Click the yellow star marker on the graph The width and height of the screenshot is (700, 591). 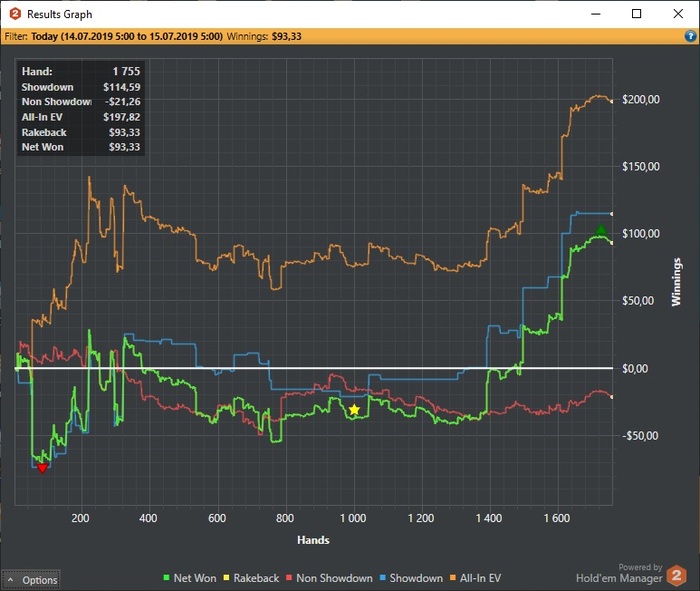click(354, 410)
